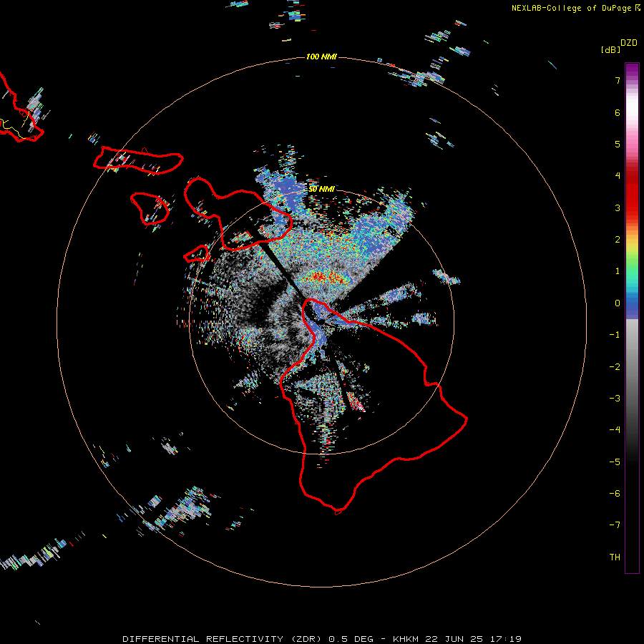The image size is (644, 644).
Task: Click the DZD legend title
Action: 629,43
